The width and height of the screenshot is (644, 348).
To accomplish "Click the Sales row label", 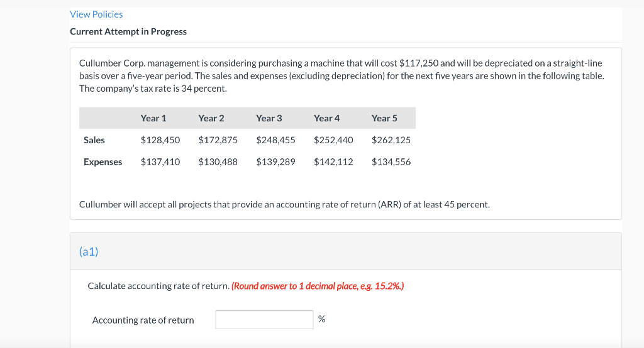I will [94, 140].
